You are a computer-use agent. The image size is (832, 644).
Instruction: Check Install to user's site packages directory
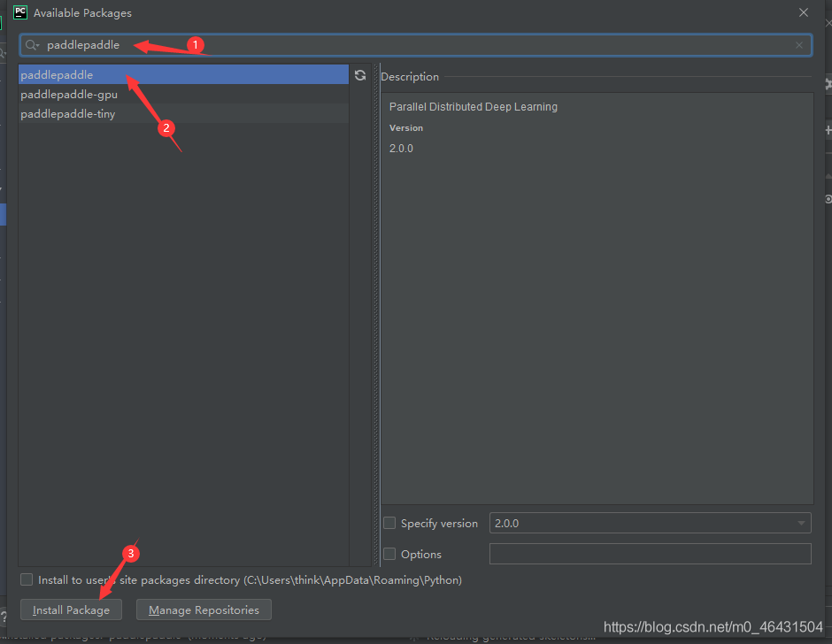tap(27, 580)
